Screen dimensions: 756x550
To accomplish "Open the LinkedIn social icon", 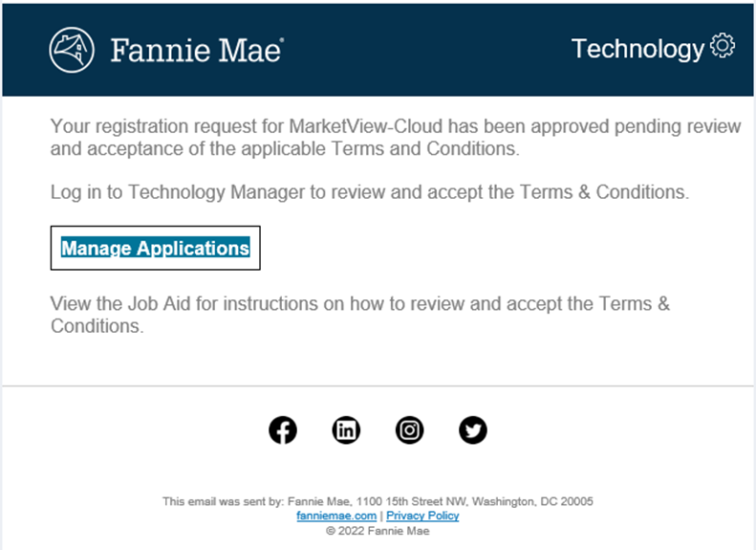I will coord(346,429).
